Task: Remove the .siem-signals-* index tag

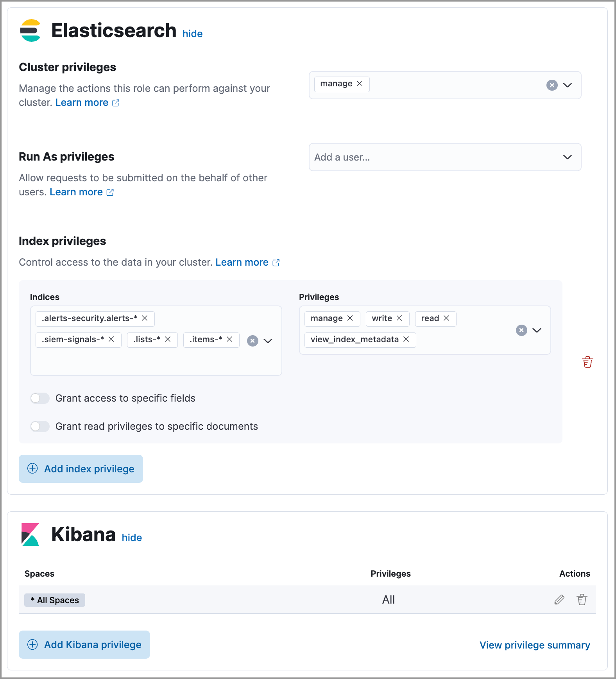Action: (x=111, y=339)
